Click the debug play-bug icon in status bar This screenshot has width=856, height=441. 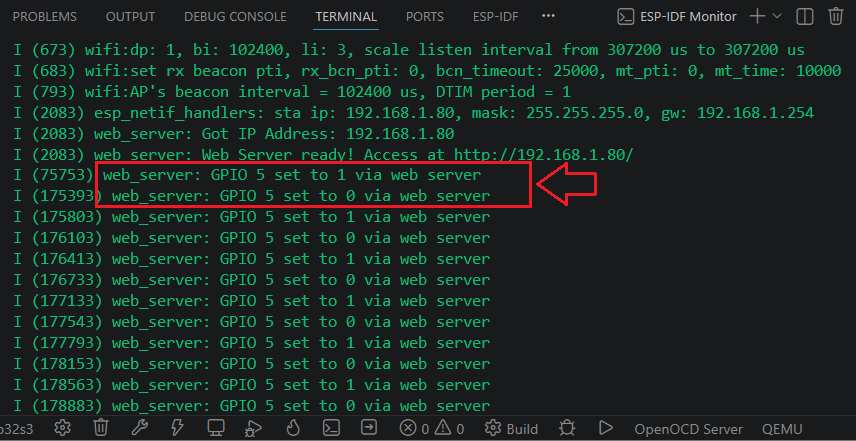254,428
